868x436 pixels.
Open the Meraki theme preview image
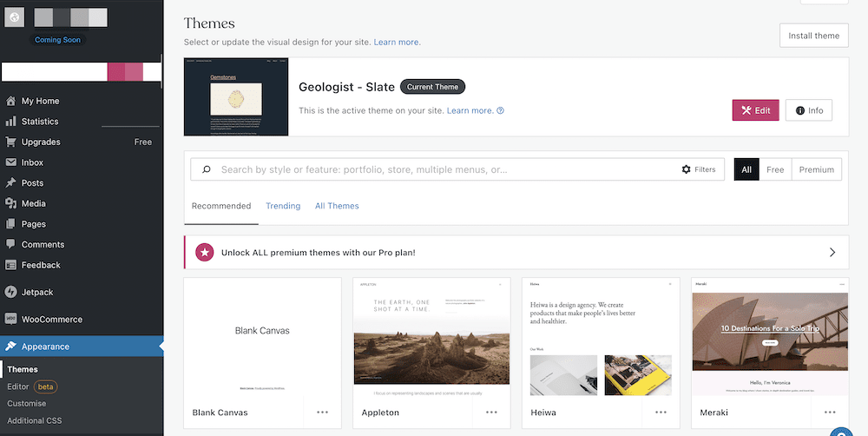coord(770,337)
